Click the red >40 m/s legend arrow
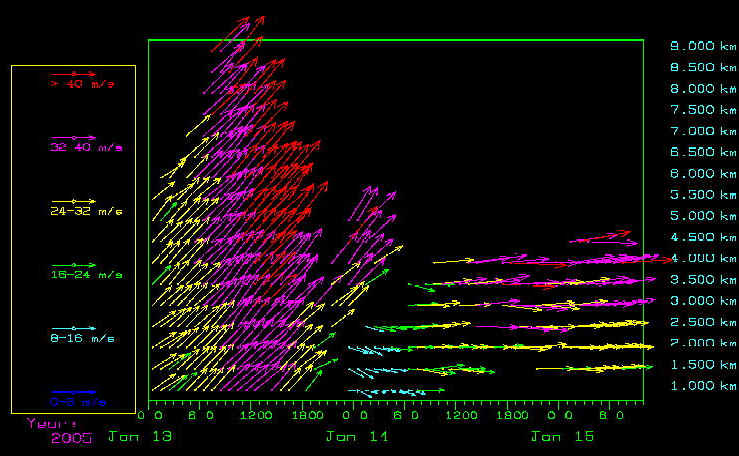The height and width of the screenshot is (456, 739). [x=73, y=74]
